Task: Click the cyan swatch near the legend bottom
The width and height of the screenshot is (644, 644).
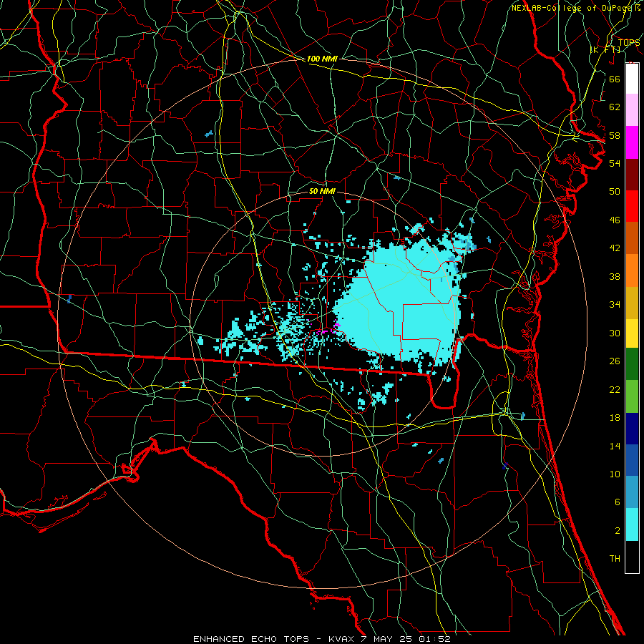Action: 632,525
